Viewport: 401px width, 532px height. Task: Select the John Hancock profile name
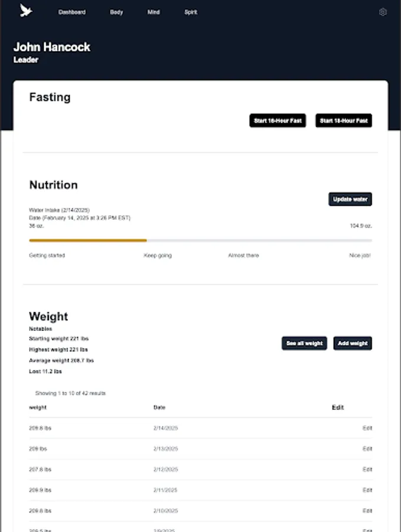coord(53,47)
